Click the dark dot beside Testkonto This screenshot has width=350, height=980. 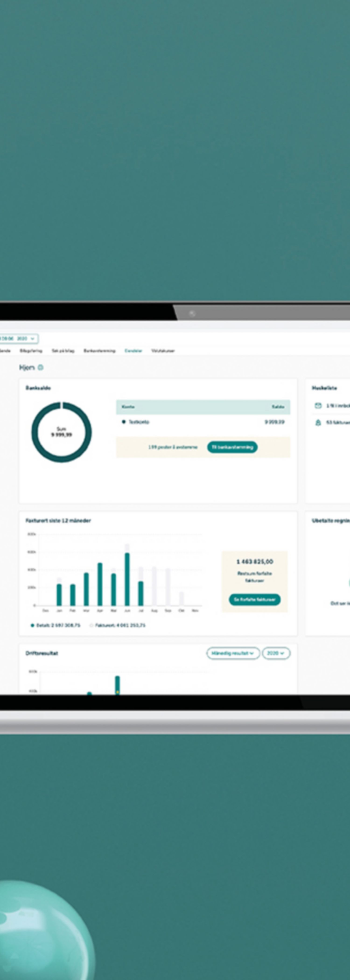124,422
